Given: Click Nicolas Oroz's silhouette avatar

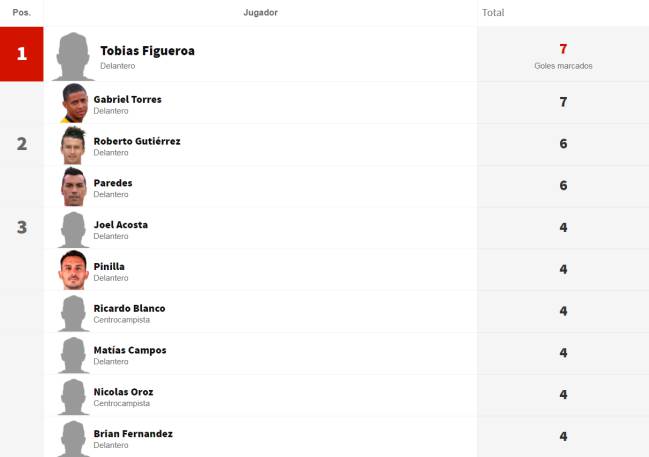Looking at the screenshot, I should point(74,397).
